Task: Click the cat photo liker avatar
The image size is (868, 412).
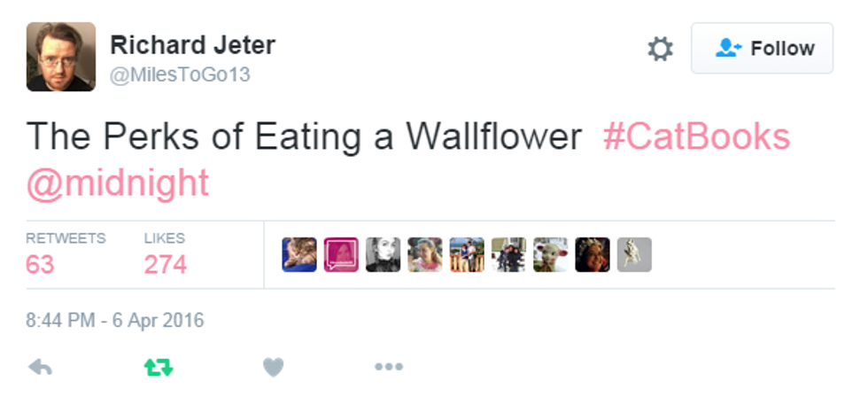Action: pos(298,254)
